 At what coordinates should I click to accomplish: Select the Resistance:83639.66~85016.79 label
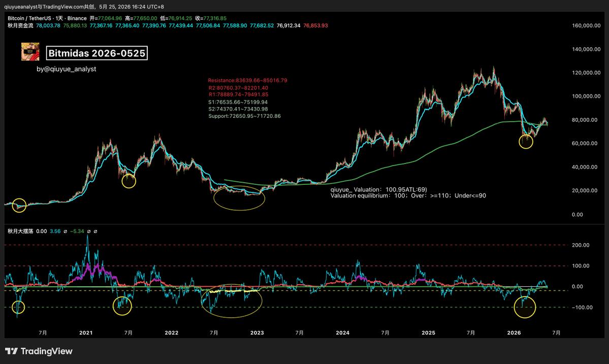coord(247,80)
